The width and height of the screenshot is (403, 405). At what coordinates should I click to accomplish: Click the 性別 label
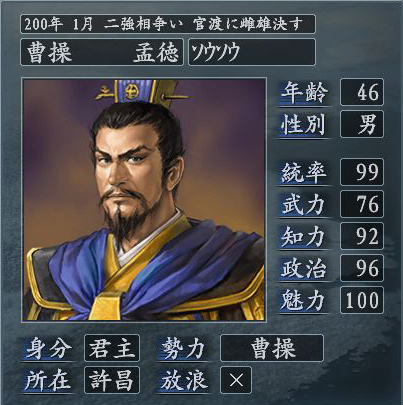pos(304,125)
